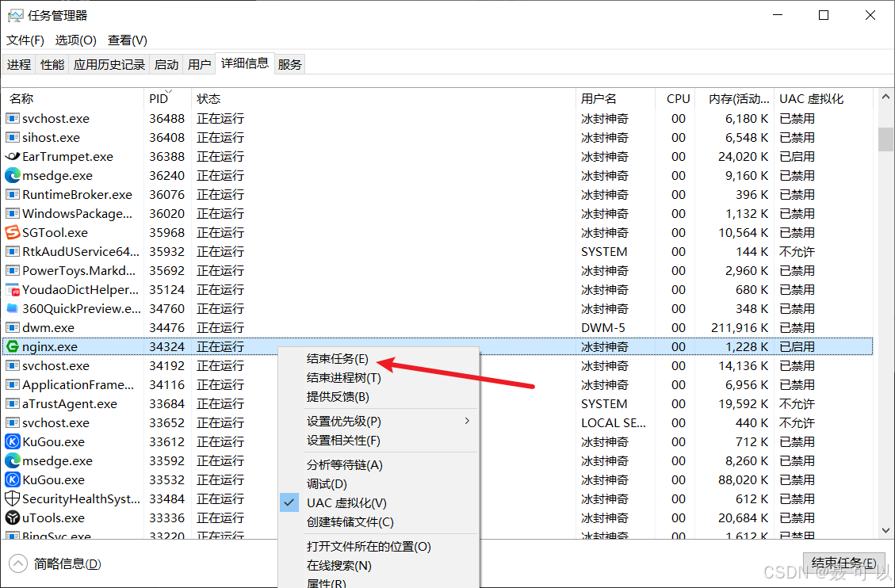
Task: Choose 结束任务(E) in context menu
Action: point(378,359)
